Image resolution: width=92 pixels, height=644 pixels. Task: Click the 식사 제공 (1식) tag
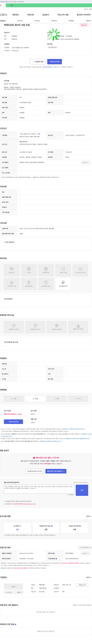coord(52,48)
